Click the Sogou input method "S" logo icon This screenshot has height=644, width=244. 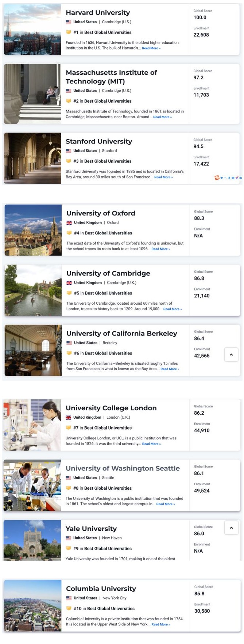[x=217, y=178]
